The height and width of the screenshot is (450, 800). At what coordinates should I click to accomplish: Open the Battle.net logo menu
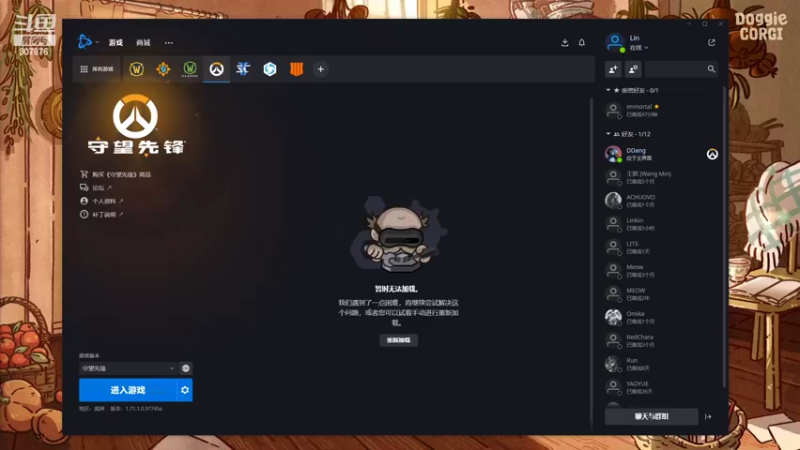click(x=84, y=41)
